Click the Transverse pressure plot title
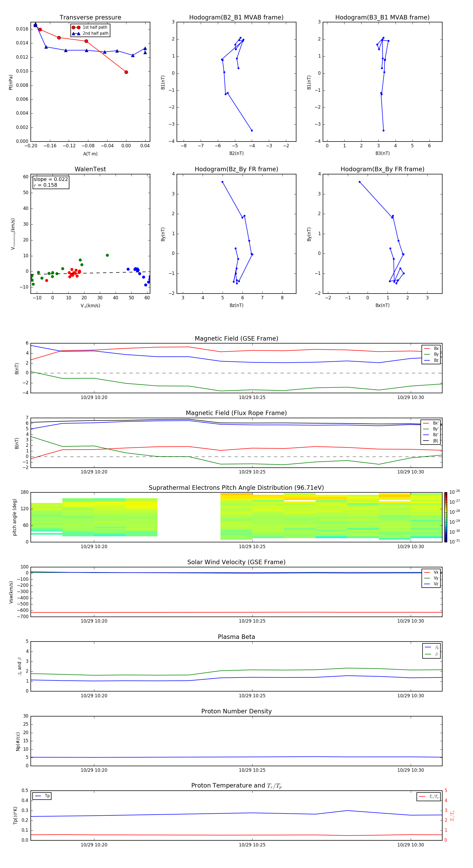 point(90,18)
